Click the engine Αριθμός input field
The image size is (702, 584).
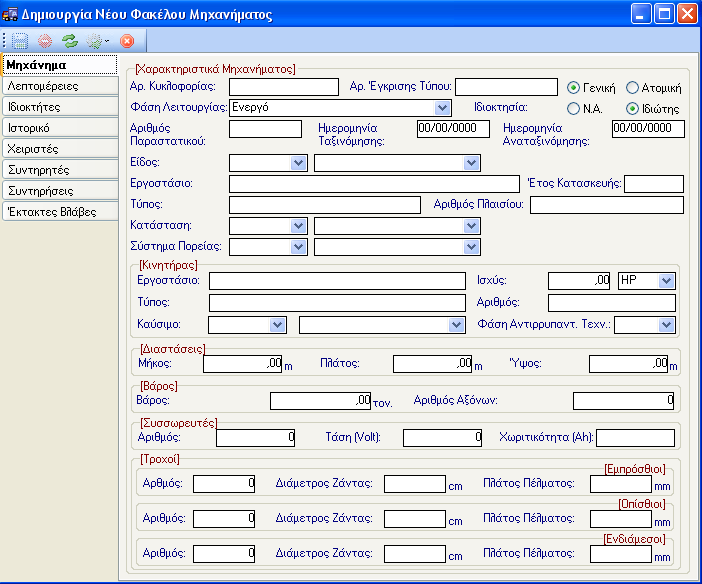(612, 303)
